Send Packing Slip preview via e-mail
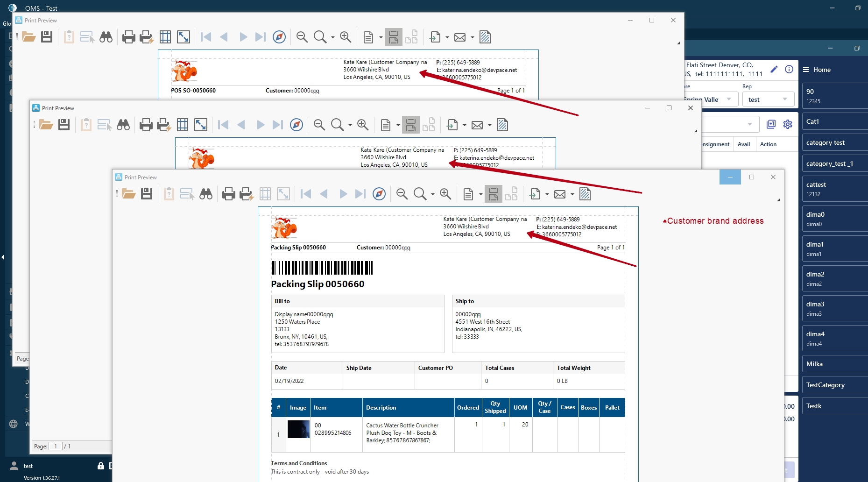Viewport: 868px width, 482px height. pyautogui.click(x=560, y=194)
